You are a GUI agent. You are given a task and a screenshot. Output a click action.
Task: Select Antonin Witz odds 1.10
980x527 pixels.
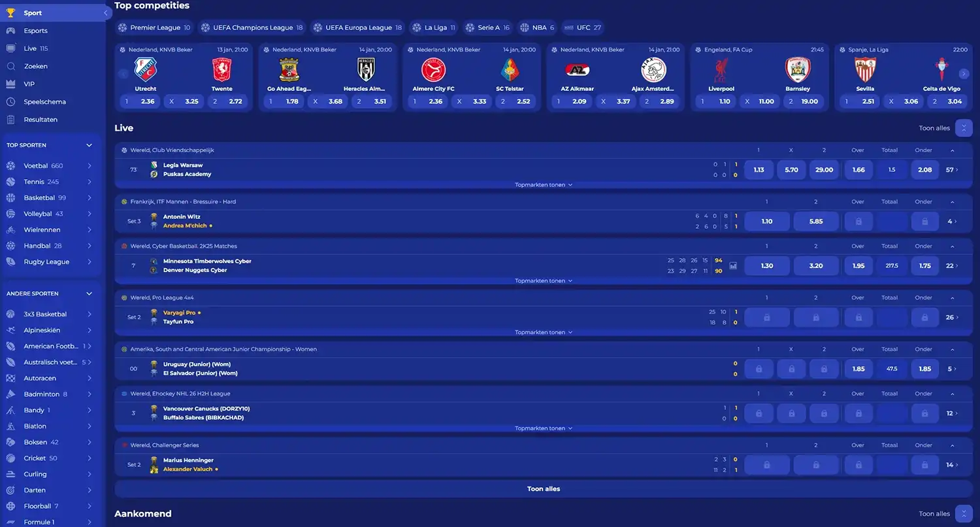click(767, 222)
